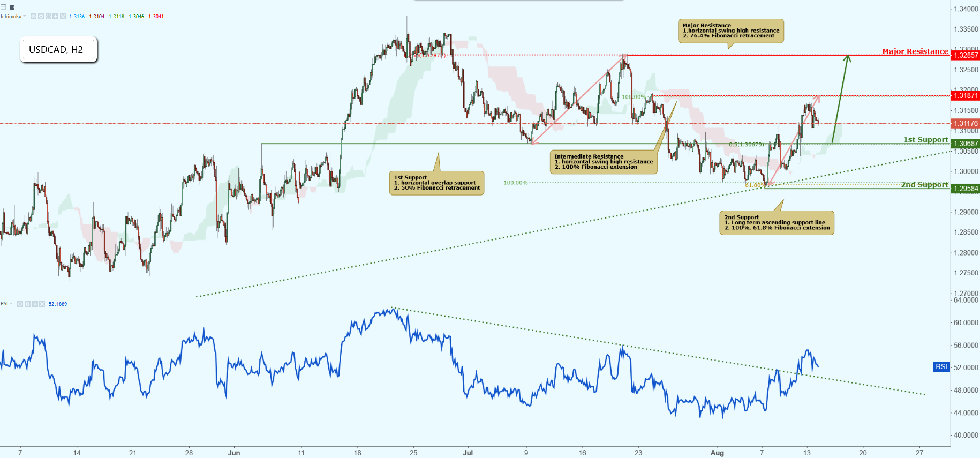
Task: Click the plus icon next to RSI
Action: (35, 304)
